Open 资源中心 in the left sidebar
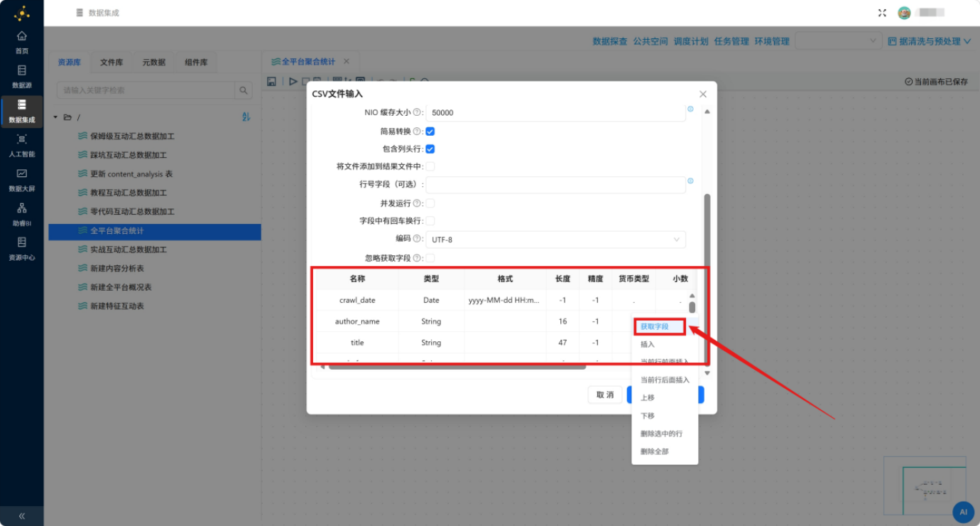This screenshot has width=980, height=526. point(22,248)
